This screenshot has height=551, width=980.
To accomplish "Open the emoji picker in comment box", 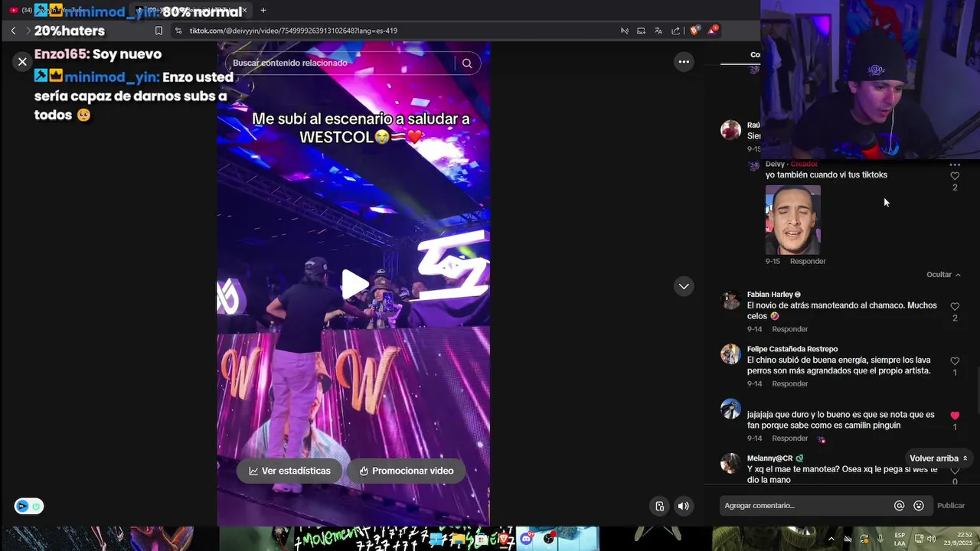I will [x=919, y=506].
